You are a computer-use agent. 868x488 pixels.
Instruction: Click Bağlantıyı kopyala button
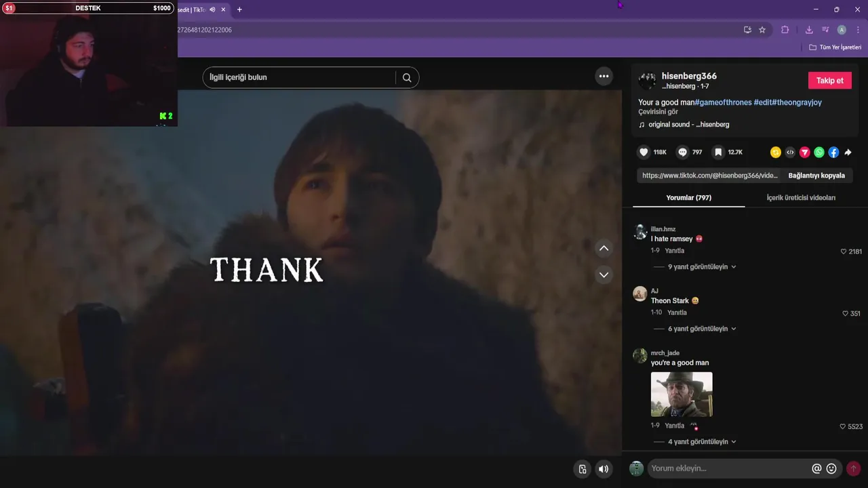tap(816, 176)
